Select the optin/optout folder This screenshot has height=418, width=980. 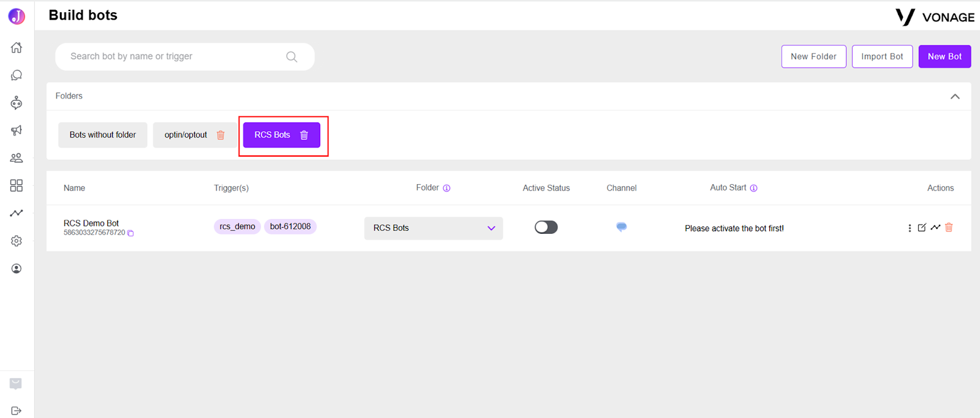(186, 135)
